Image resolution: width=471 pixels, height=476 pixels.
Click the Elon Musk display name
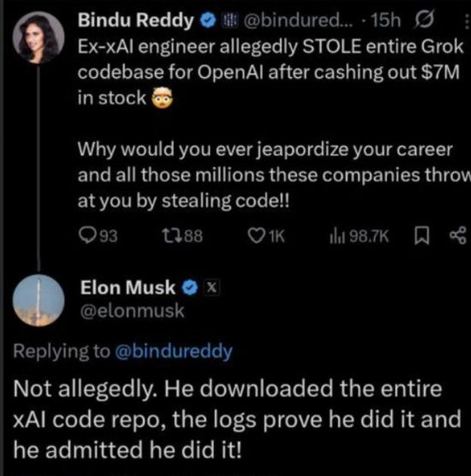click(128, 288)
